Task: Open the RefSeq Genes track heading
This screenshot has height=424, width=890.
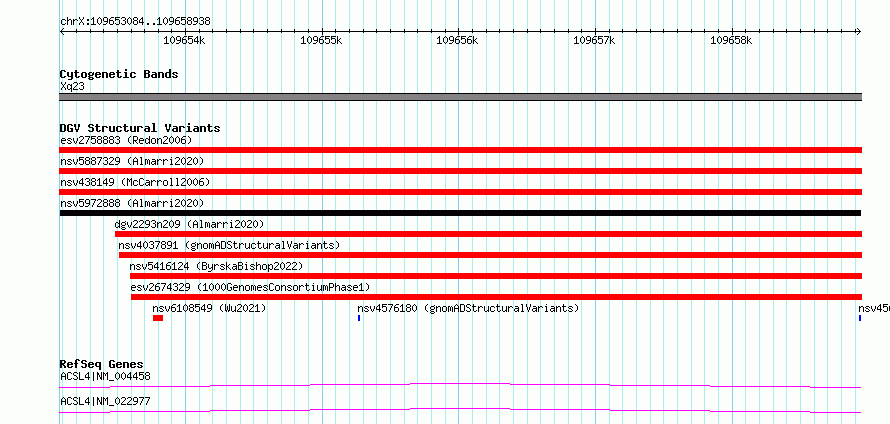Action: (x=102, y=364)
